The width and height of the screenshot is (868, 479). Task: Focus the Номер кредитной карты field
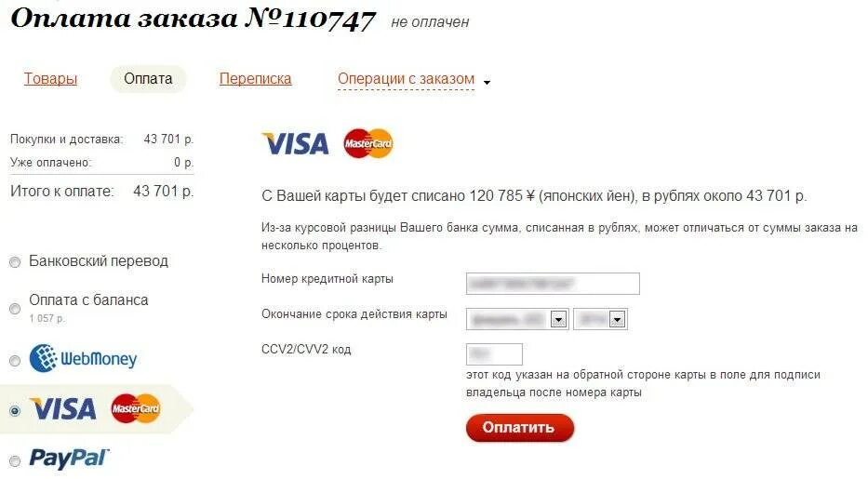(553, 284)
